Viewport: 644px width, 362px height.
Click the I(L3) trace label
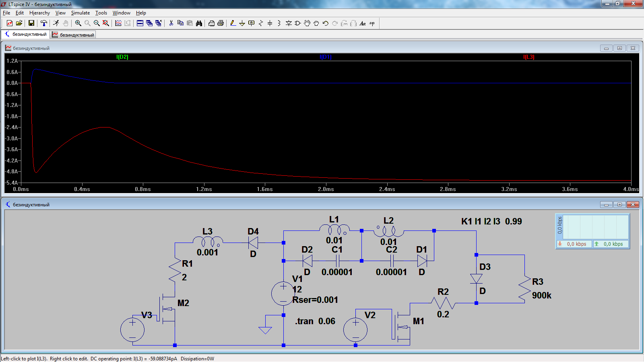click(x=529, y=57)
